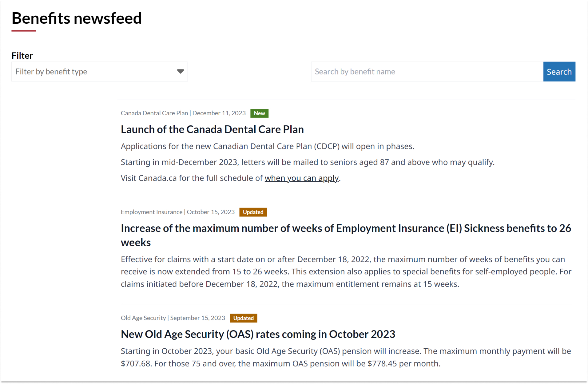
Task: Open the 'when you can apply' link
Action: [x=301, y=178]
